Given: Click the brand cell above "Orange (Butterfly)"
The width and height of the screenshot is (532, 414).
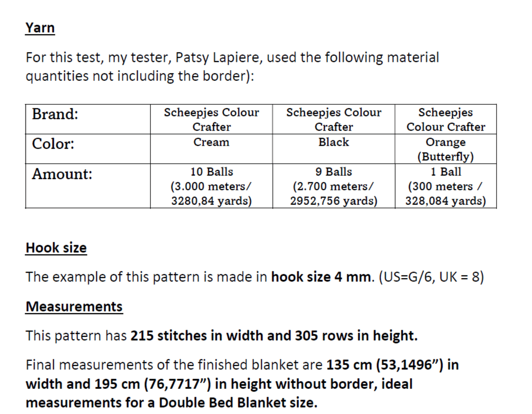Looking at the screenshot, I should 445,119.
